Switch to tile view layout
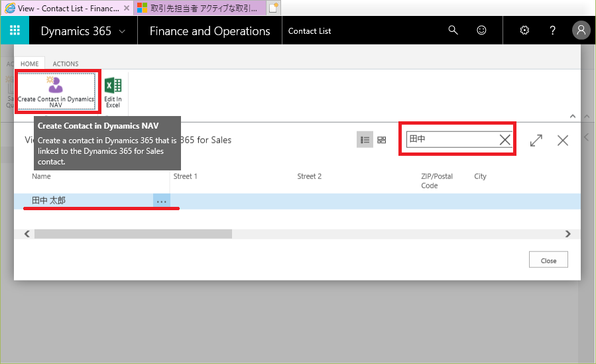 [x=382, y=140]
